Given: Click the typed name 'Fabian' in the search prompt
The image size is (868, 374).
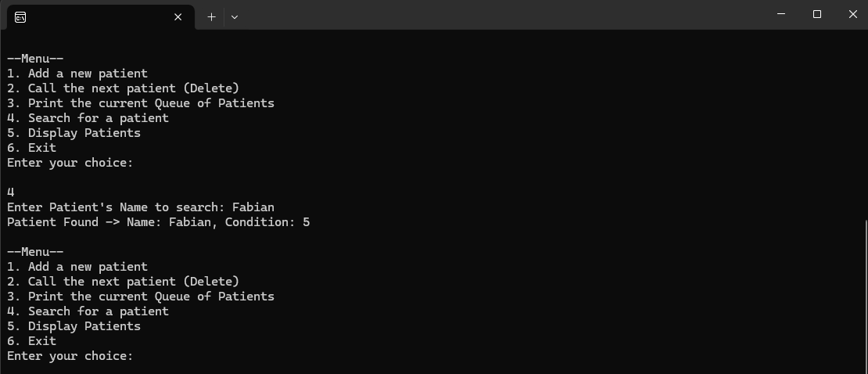Looking at the screenshot, I should point(253,207).
